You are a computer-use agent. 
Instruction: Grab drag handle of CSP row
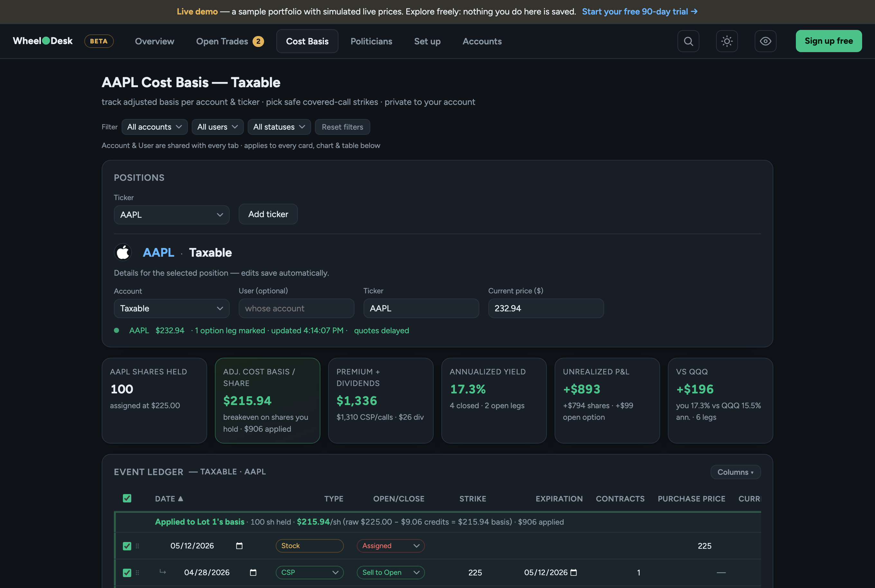(x=137, y=573)
